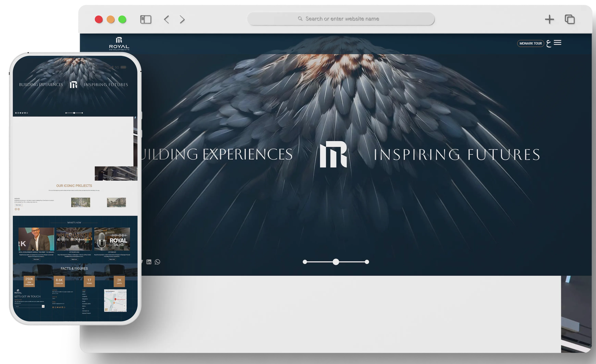Open the CAREERS page link in footer
Screen dimensions: 596x364
84,297
